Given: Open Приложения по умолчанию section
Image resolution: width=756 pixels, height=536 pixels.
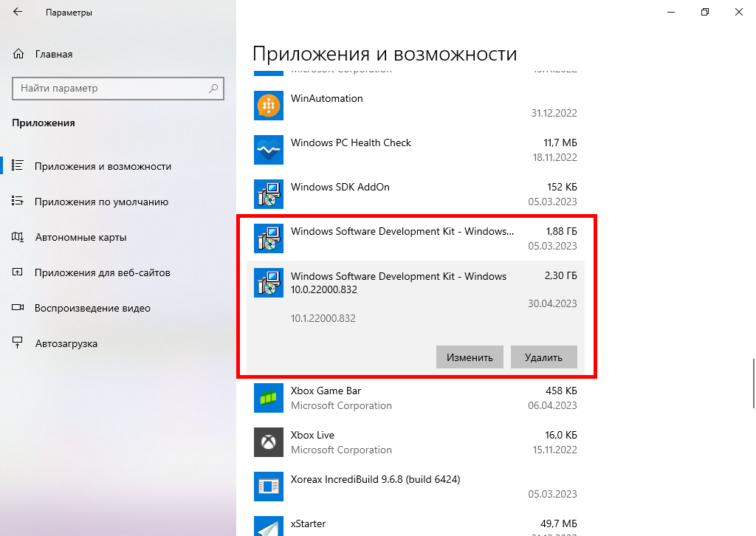Looking at the screenshot, I should coord(101,202).
